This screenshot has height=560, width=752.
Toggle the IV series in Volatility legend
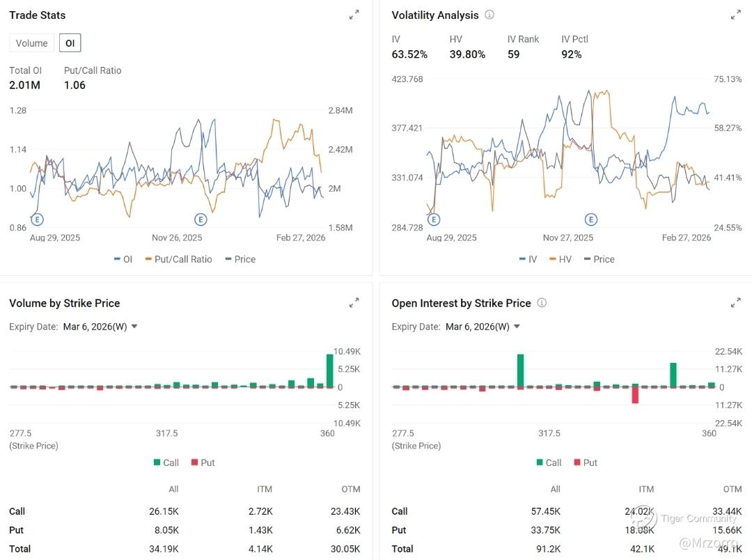click(528, 259)
